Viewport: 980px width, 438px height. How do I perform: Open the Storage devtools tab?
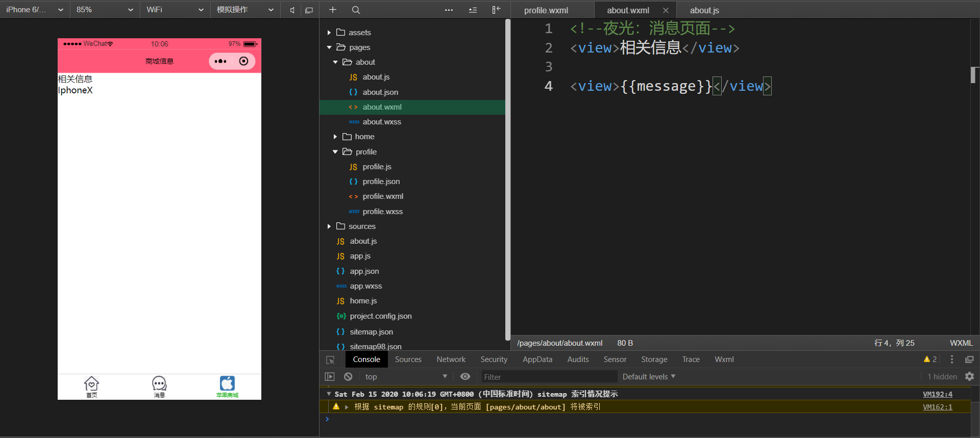(x=654, y=359)
